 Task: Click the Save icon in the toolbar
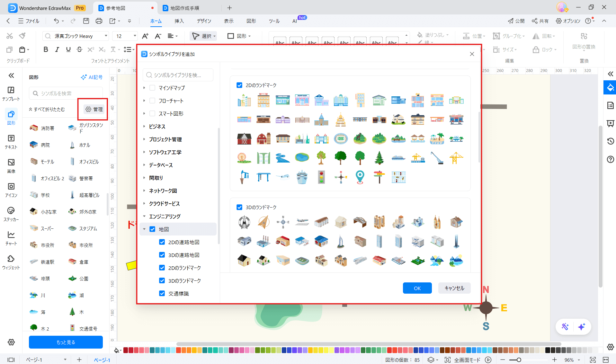click(x=86, y=21)
